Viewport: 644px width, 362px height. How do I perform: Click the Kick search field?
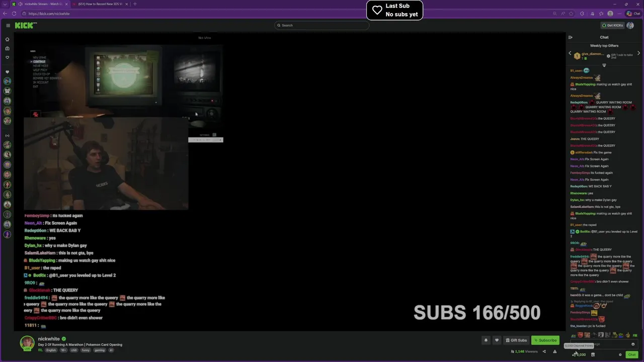[321, 25]
